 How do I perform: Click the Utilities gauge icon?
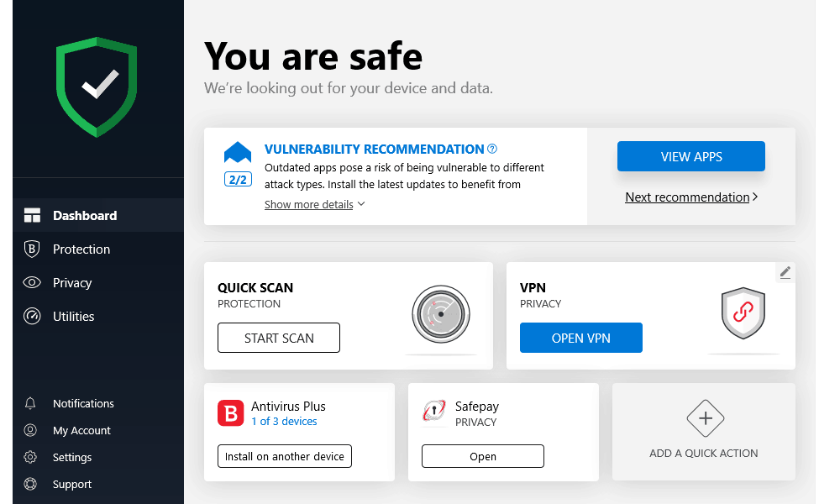[32, 316]
